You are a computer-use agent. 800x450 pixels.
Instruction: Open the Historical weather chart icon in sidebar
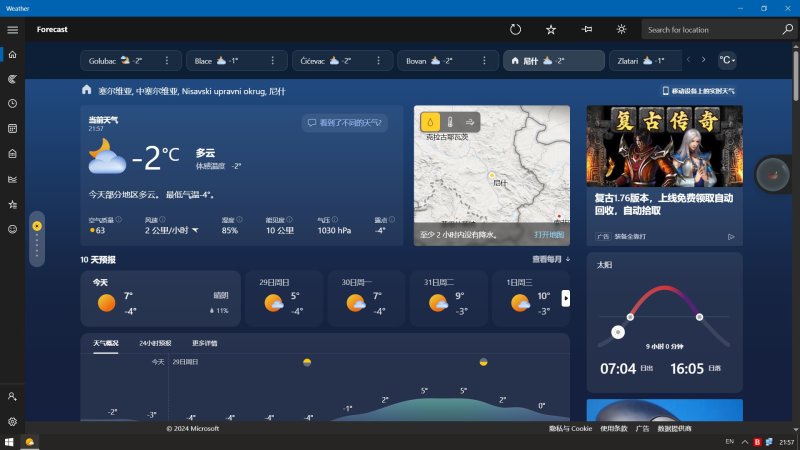tap(13, 179)
